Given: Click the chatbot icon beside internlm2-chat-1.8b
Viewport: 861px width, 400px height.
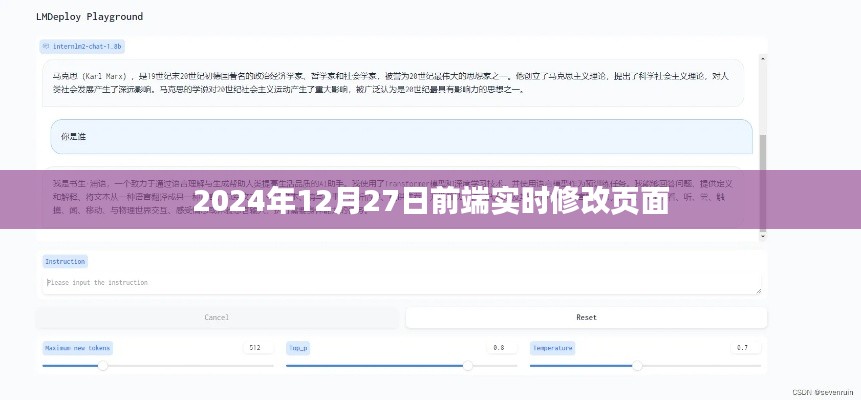Looking at the screenshot, I should [46, 47].
